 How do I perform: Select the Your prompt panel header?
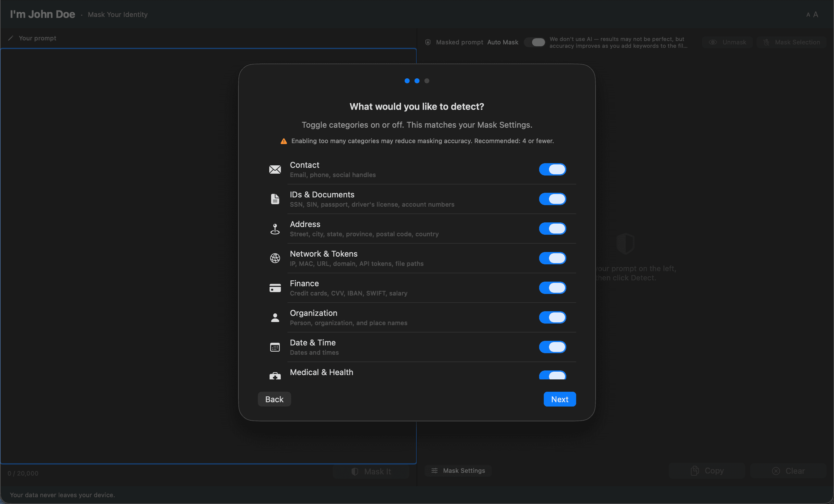click(x=38, y=38)
